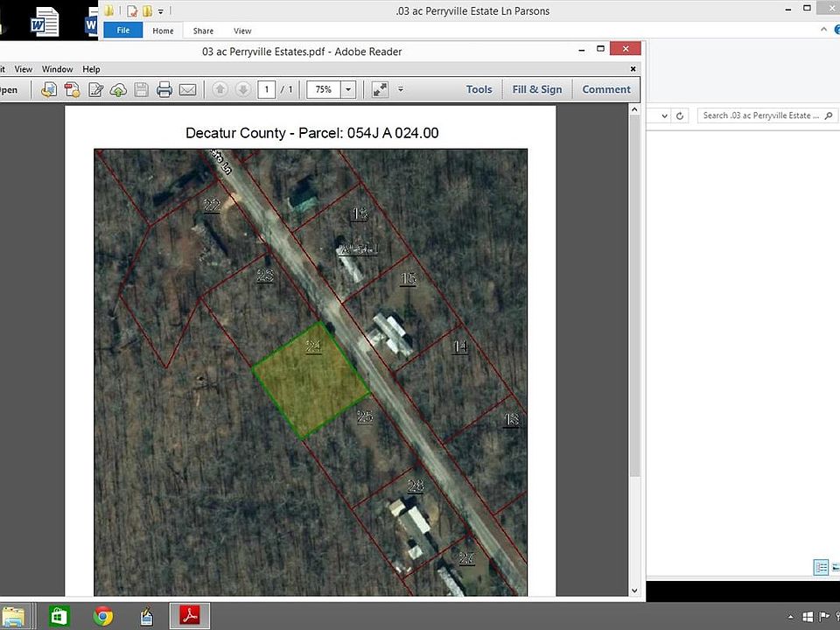840x630 pixels.
Task: Expand the search options chevron
Action: point(664,115)
